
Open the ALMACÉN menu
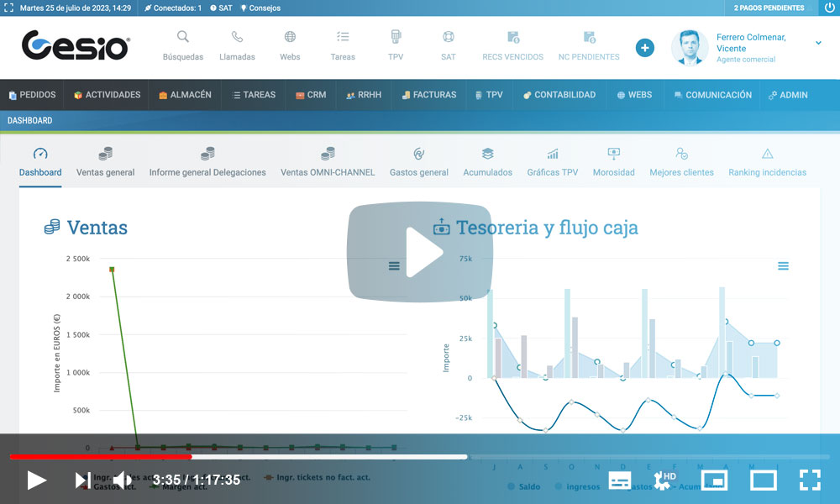[x=185, y=95]
